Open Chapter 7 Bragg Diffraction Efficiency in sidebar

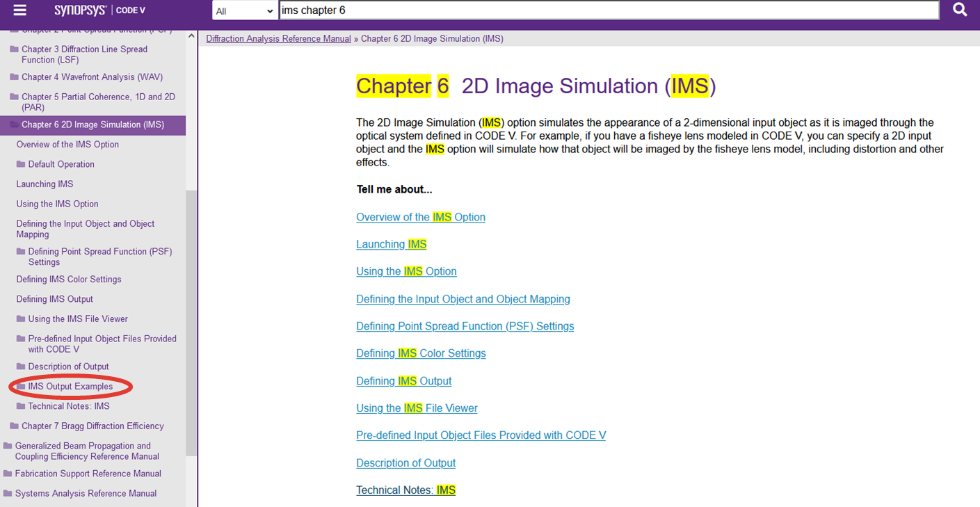93,426
